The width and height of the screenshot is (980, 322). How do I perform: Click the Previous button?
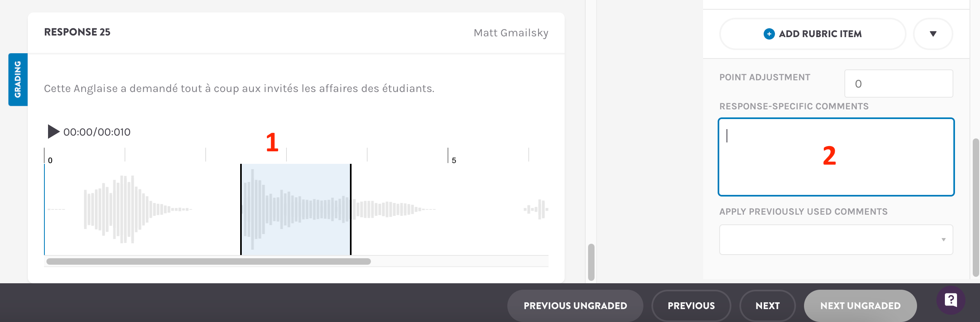(x=691, y=306)
